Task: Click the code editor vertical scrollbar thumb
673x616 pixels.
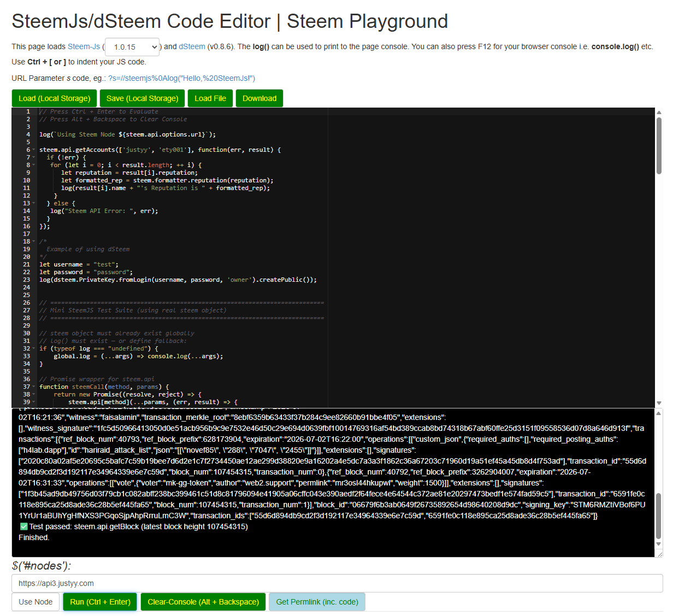Action: 659,145
